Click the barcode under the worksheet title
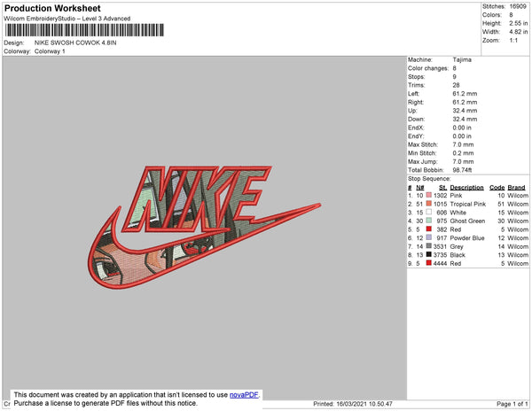The width and height of the screenshot is (532, 411). coord(84,30)
